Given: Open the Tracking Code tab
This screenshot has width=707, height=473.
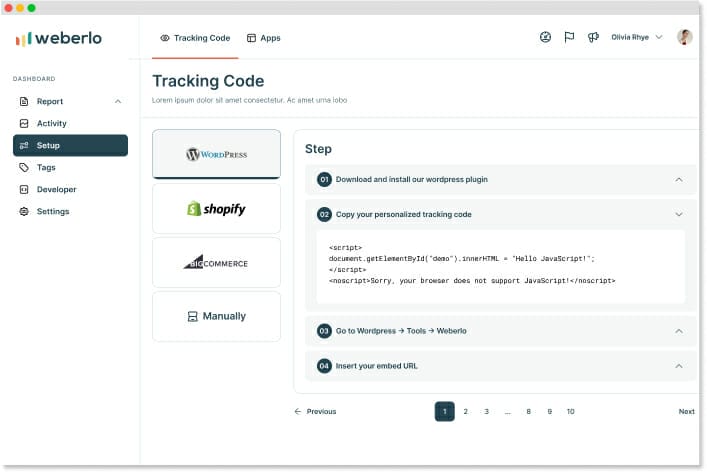Looking at the screenshot, I should pos(195,38).
